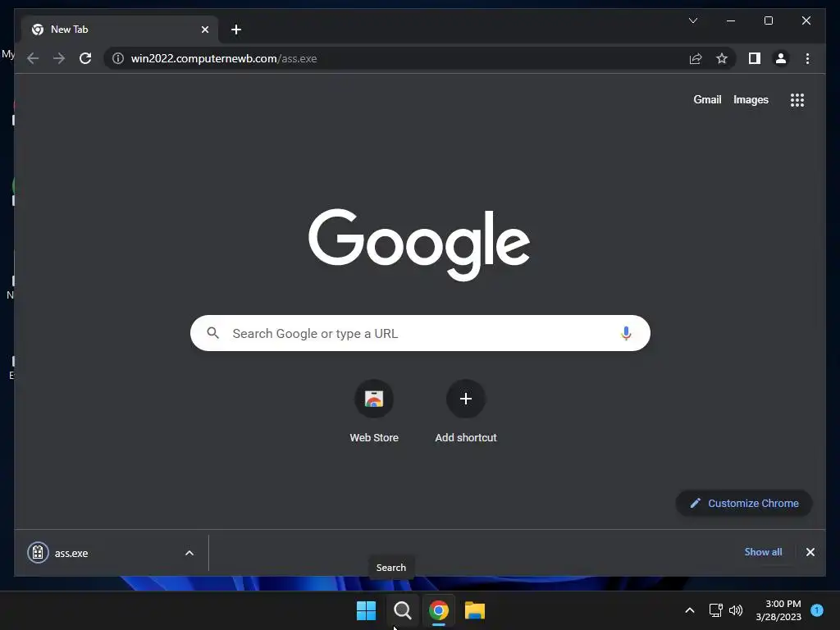Screen dimensions: 840x630
Task: Open Customize Chrome button
Action: pyautogui.click(x=743, y=503)
